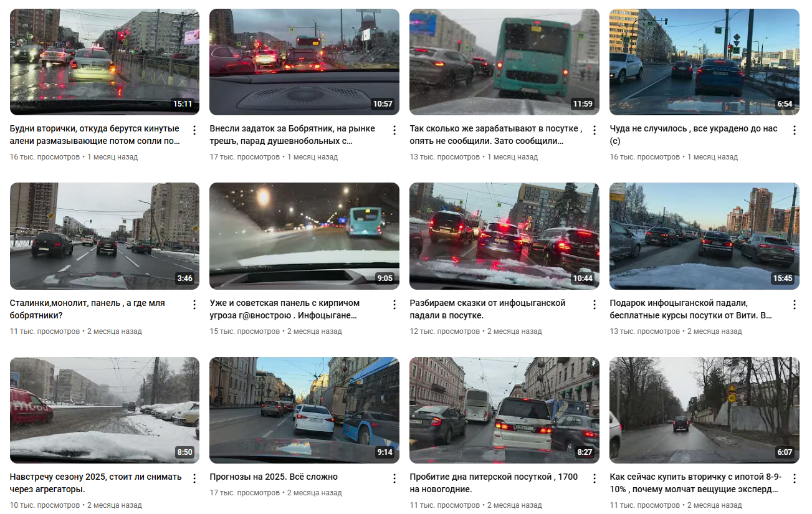Open more actions for "Пробитие дна питерской посутки"
812x514 pixels.
(595, 478)
